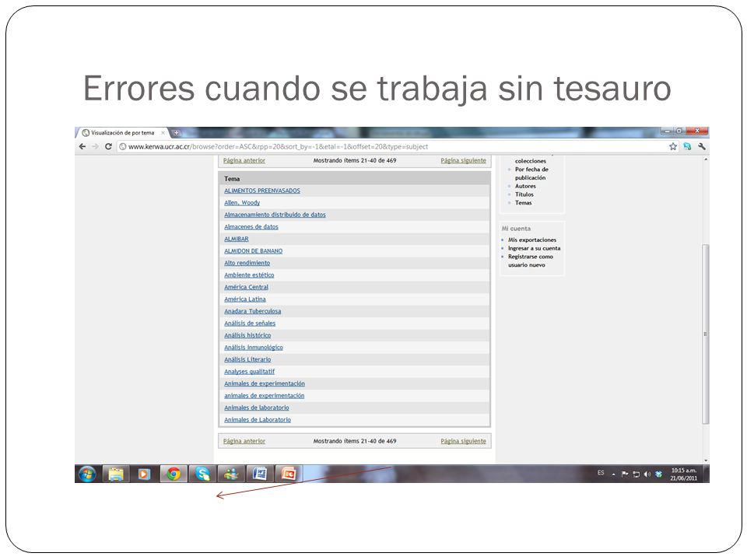The width and height of the screenshot is (747, 560).
Task: Open Análisis inmunológico link
Action: click(254, 347)
